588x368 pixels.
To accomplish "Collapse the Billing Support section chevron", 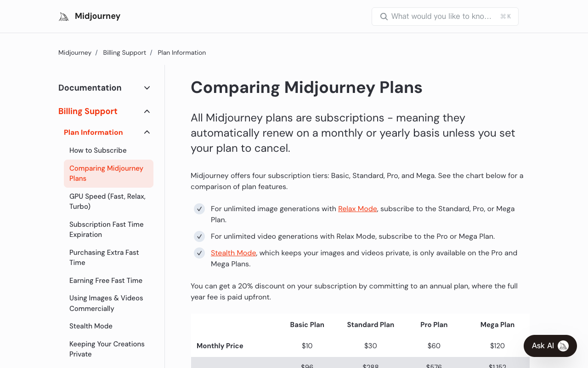I will pos(147,111).
